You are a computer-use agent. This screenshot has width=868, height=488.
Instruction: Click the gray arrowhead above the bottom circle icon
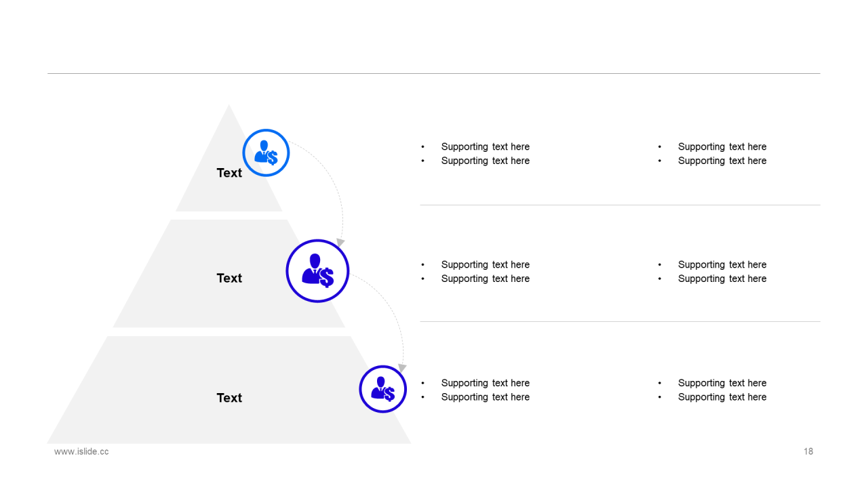tap(401, 367)
